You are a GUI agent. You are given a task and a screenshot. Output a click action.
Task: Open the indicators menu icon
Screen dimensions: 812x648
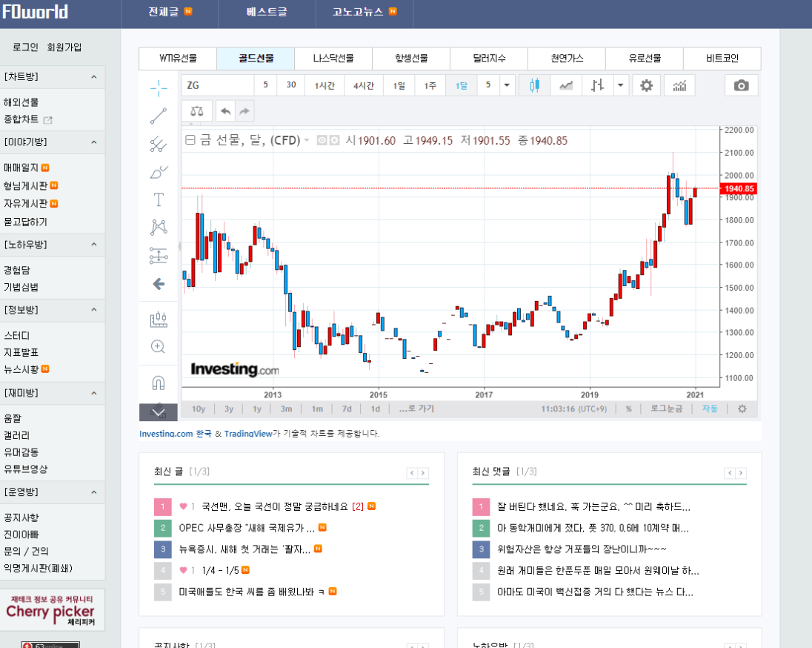pyautogui.click(x=679, y=85)
